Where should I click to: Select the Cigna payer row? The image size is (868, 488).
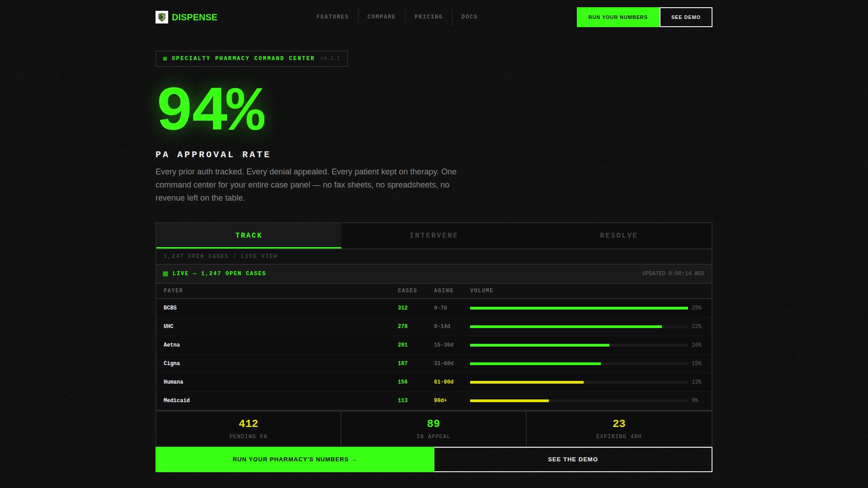pyautogui.click(x=434, y=364)
